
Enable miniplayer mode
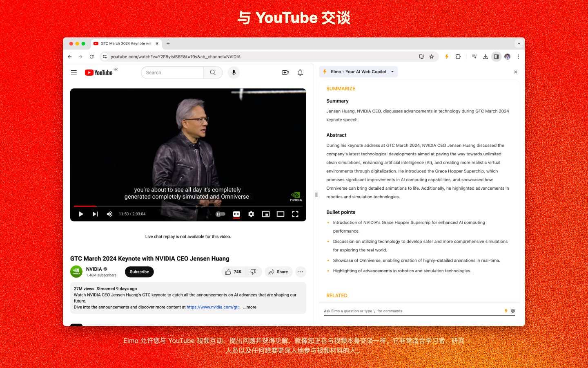click(x=266, y=214)
